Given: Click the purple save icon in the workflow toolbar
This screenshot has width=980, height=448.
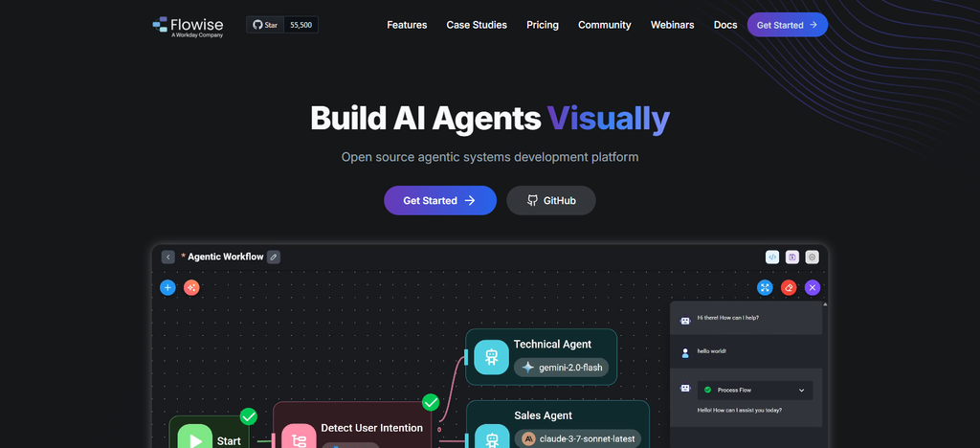Looking at the screenshot, I should point(791,257).
